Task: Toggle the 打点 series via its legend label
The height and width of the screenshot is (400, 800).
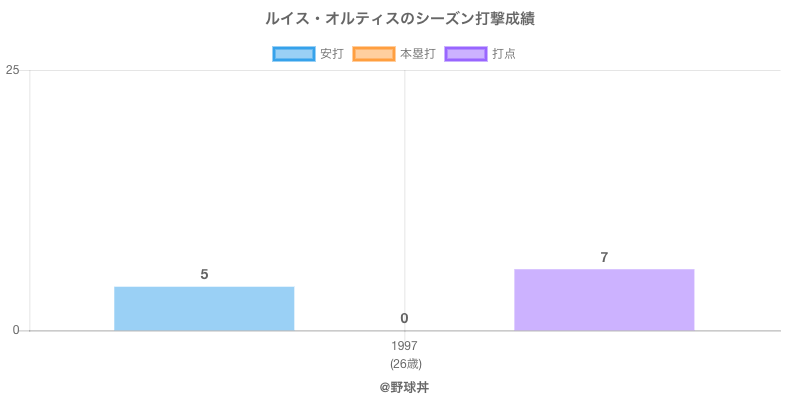Action: pos(504,54)
